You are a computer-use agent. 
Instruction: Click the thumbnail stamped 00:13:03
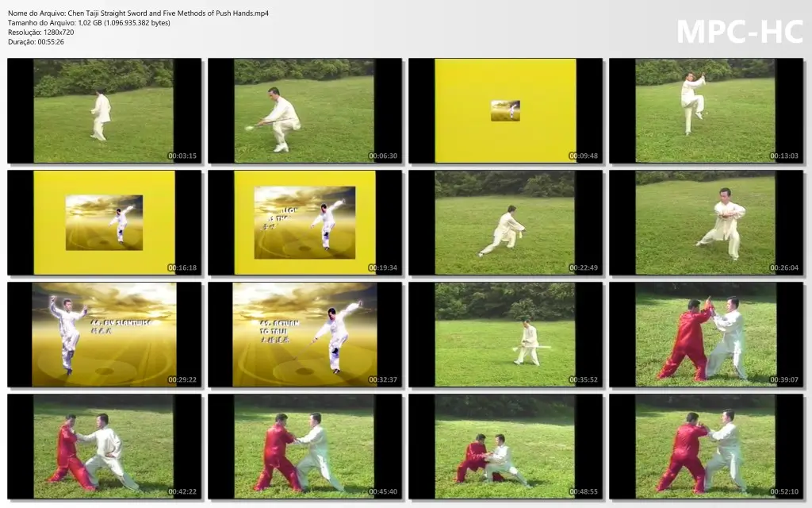(x=706, y=111)
